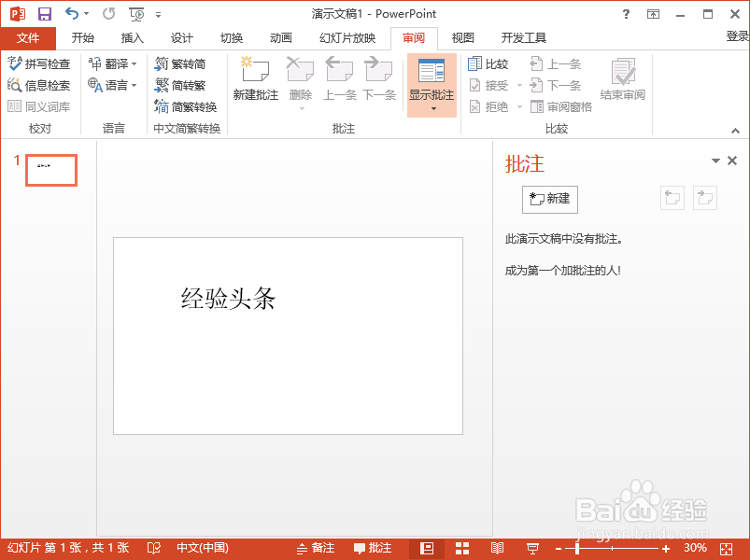
Task: 点击状态栏中的备注按钮
Action: point(318,548)
